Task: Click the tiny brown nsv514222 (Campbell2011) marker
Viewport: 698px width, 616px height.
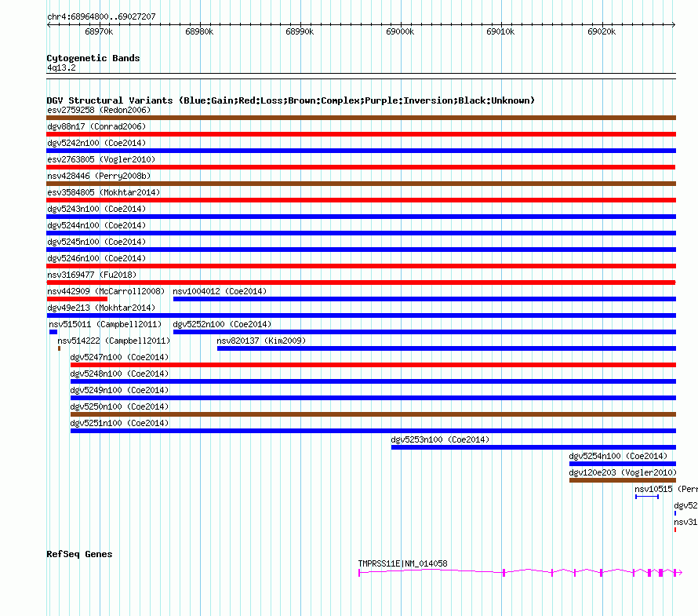Action: click(x=59, y=348)
